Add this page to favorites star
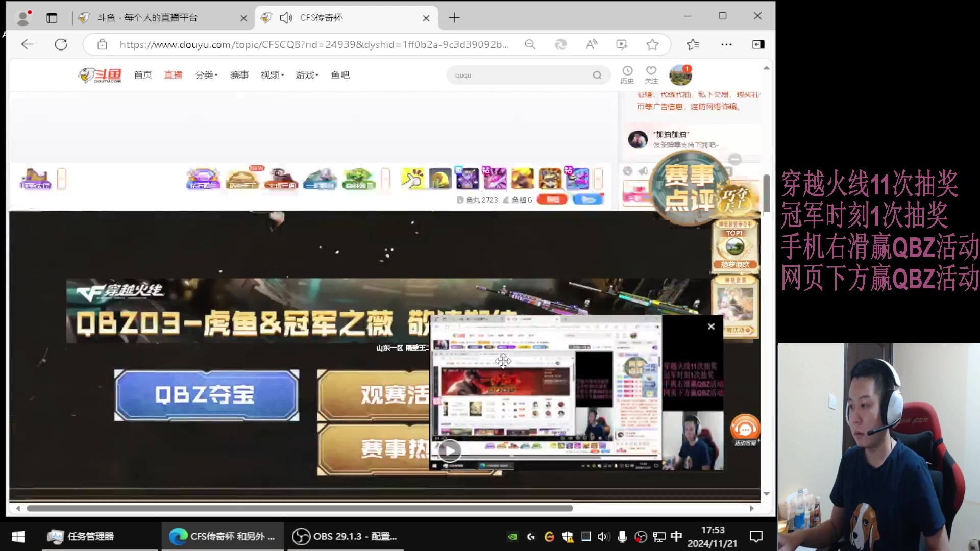The height and width of the screenshot is (551, 980). click(652, 44)
